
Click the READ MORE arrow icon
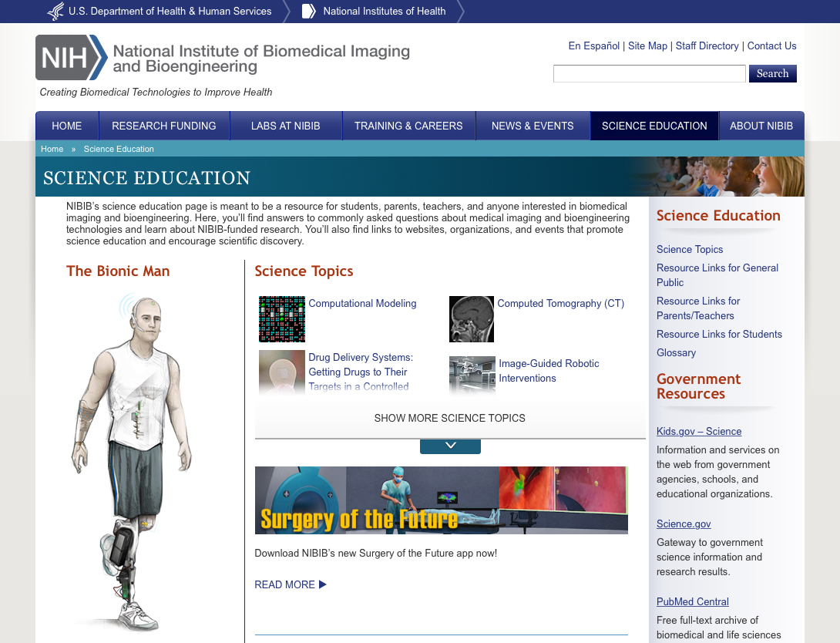tap(322, 584)
